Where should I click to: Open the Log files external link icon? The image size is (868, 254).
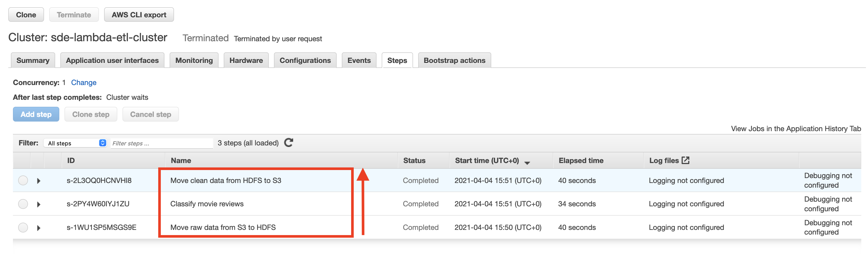(685, 160)
